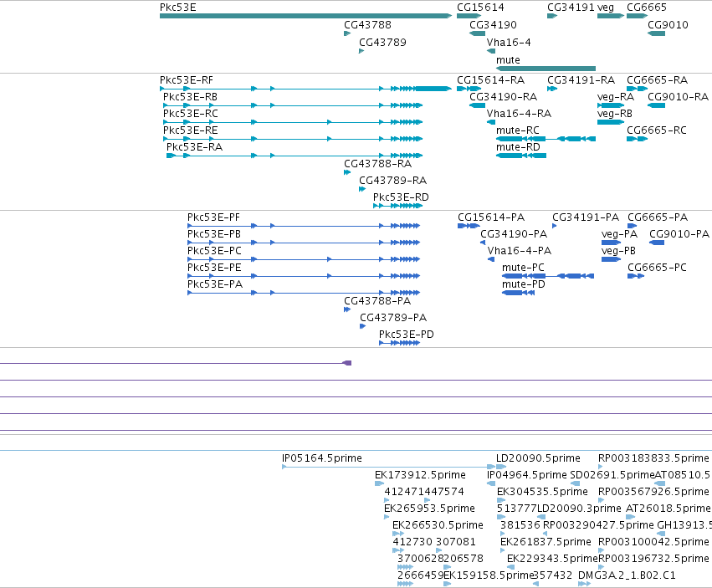Viewport: 712px width, 588px height.
Task: Select the veg-RA transcript label
Action: coord(615,97)
